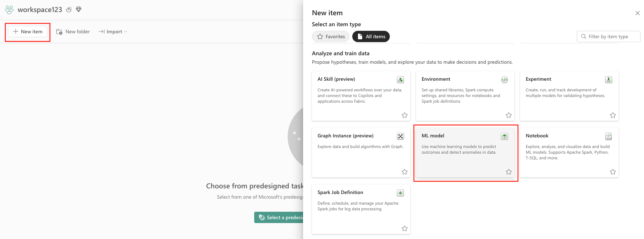Click the ML model cube icon

tap(505, 136)
